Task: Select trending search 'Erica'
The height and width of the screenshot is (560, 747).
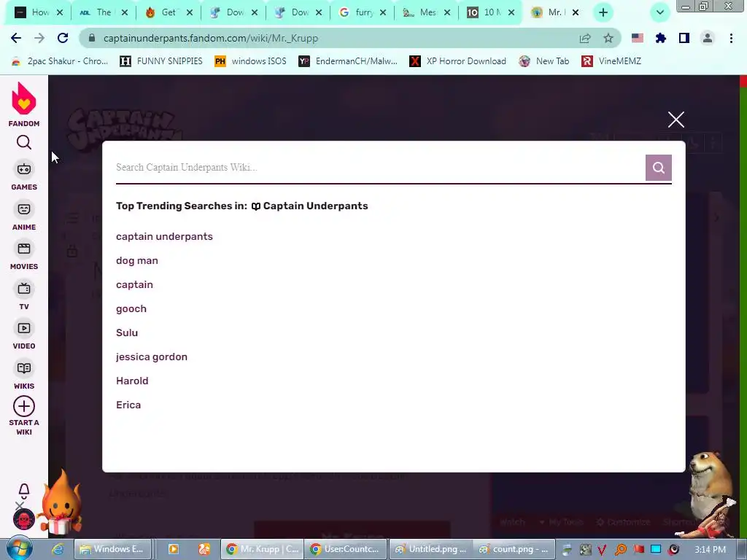Action: pyautogui.click(x=128, y=405)
